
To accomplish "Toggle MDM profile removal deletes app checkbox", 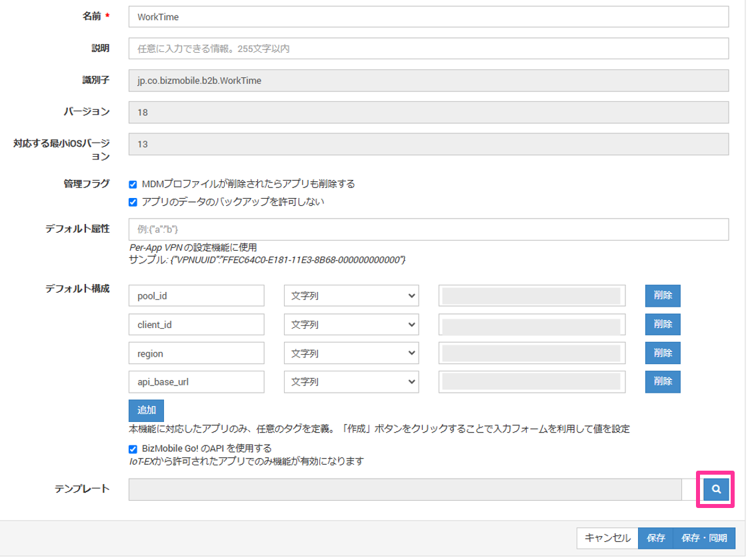I will 133,185.
